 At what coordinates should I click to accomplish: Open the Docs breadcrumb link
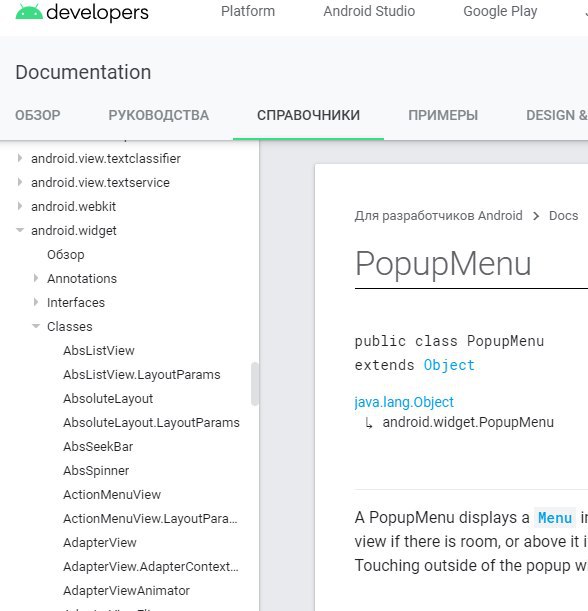(563, 215)
